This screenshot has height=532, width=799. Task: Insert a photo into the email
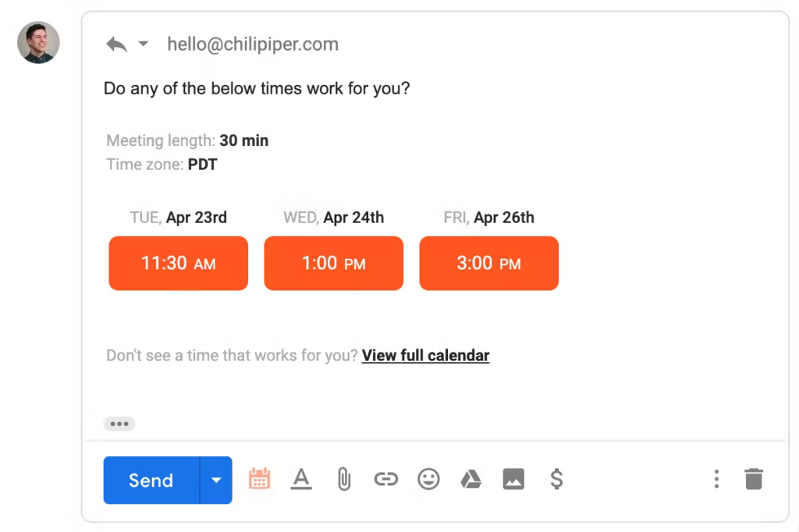pos(513,479)
